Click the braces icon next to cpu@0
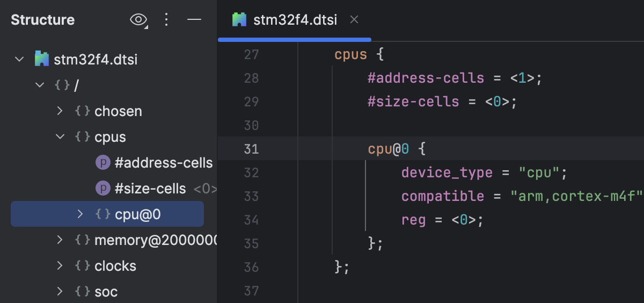Viewport: 644px width, 303px height. click(103, 214)
